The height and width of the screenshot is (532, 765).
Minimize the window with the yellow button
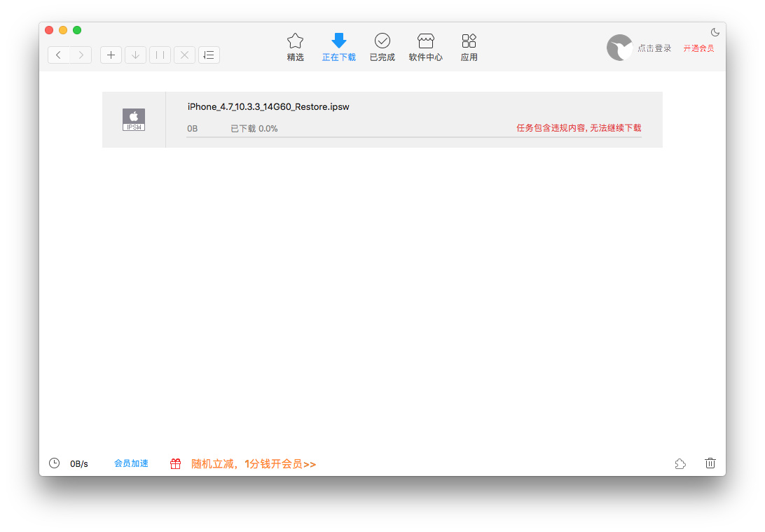tap(63, 30)
